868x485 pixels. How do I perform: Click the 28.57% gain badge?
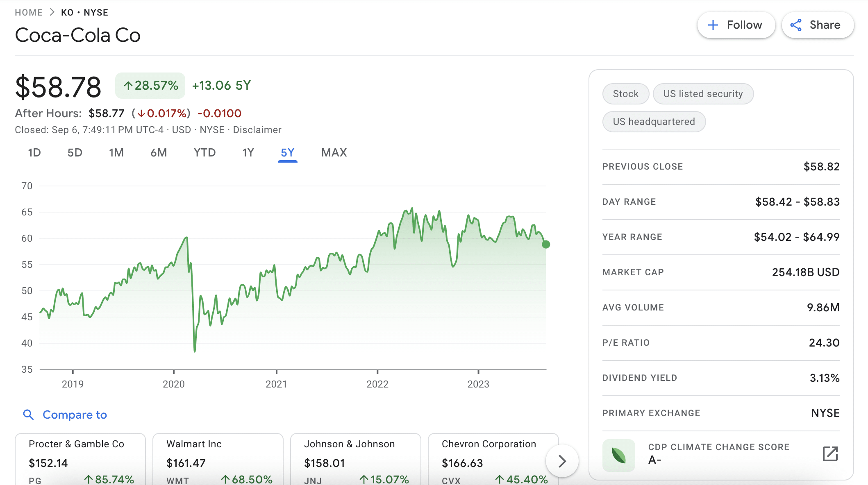click(150, 86)
